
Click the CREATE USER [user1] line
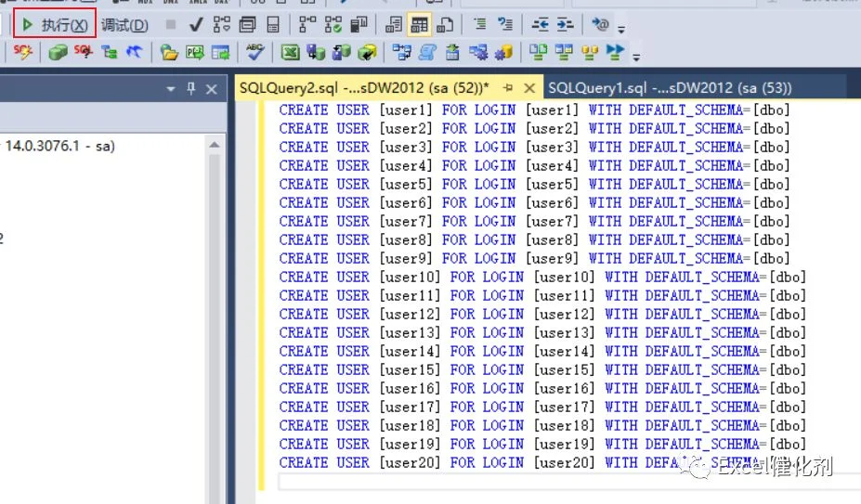click(534, 110)
